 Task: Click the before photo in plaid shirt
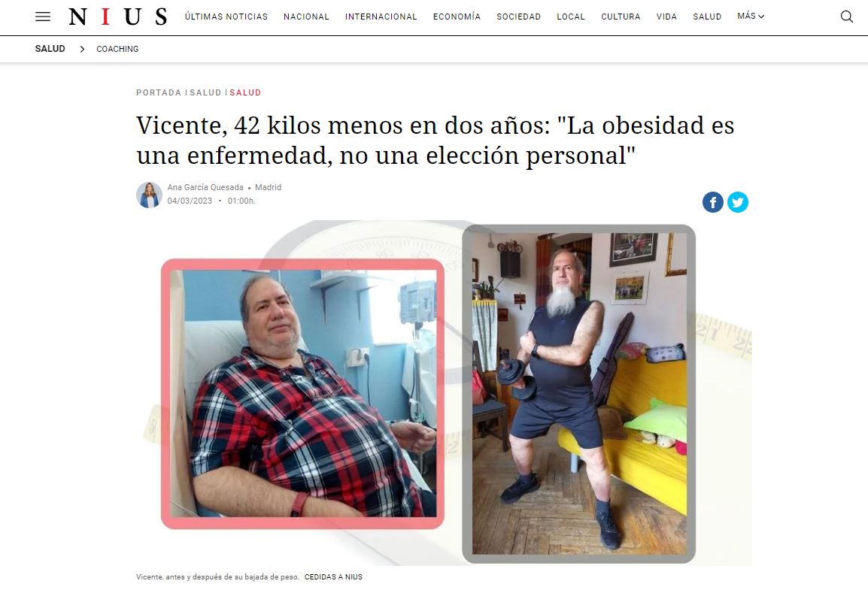click(302, 393)
